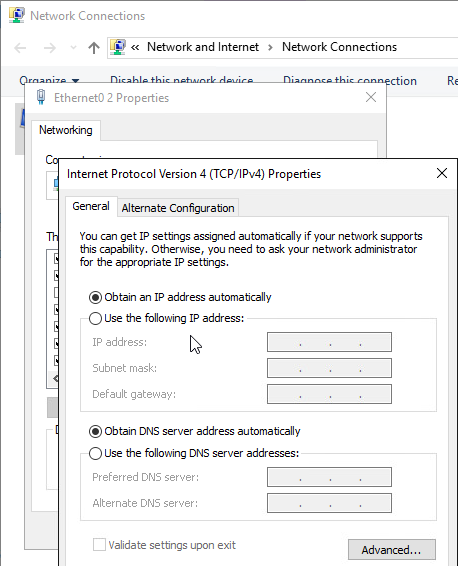Click the Network Connections address bar icon
Image resolution: width=458 pixels, height=566 pixels.
118,47
